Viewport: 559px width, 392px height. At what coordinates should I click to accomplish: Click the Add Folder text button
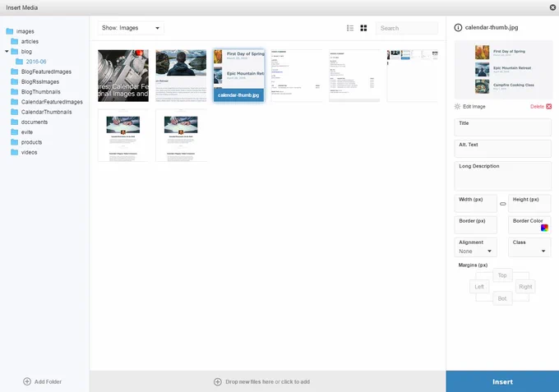pyautogui.click(x=48, y=381)
